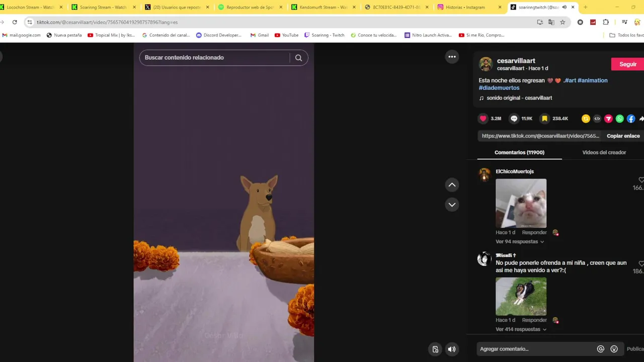644x362 pixels.
Task: Open dog photo in ofrenda comment
Action: (521, 297)
